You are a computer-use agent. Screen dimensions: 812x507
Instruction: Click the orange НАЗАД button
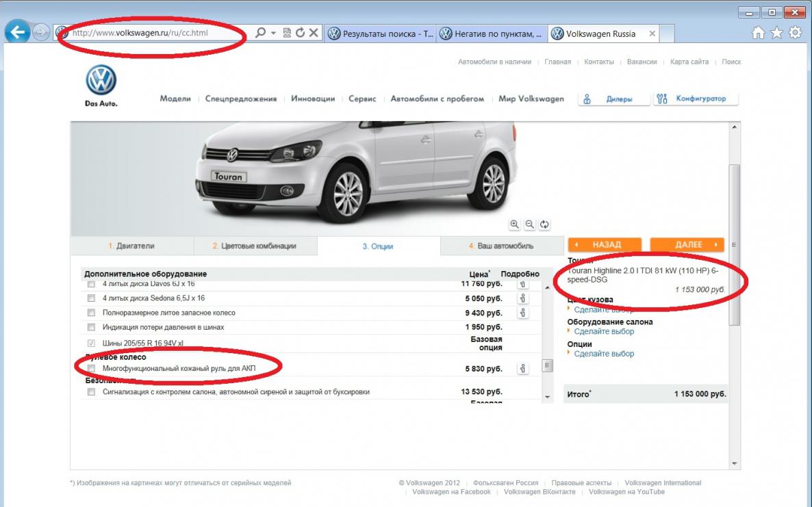605,244
